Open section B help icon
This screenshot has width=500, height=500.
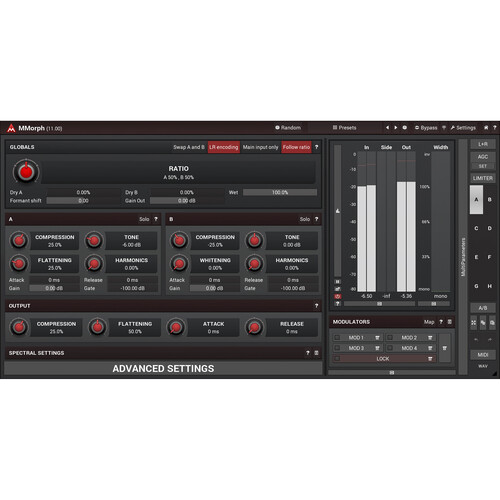click(x=316, y=219)
